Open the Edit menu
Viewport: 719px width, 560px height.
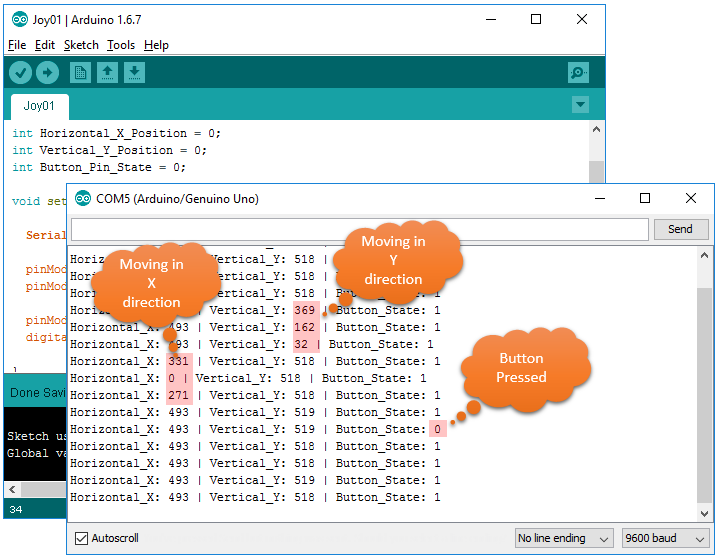click(44, 45)
